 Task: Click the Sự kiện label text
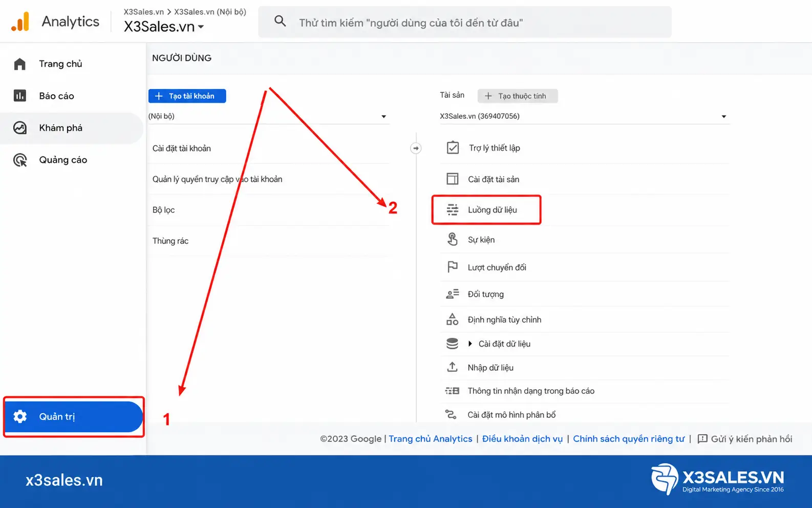[481, 240]
